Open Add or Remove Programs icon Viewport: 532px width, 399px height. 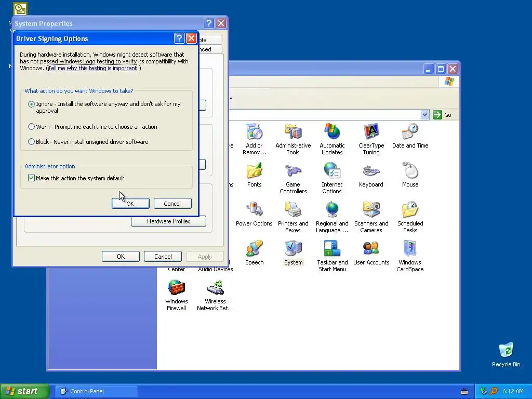(254, 131)
